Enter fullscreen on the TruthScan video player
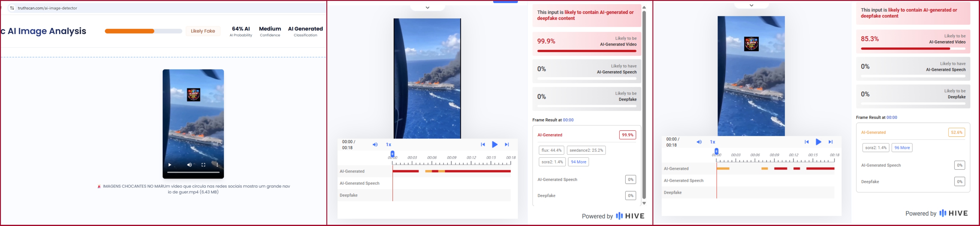Viewport: 980px width, 226px height. click(204, 165)
